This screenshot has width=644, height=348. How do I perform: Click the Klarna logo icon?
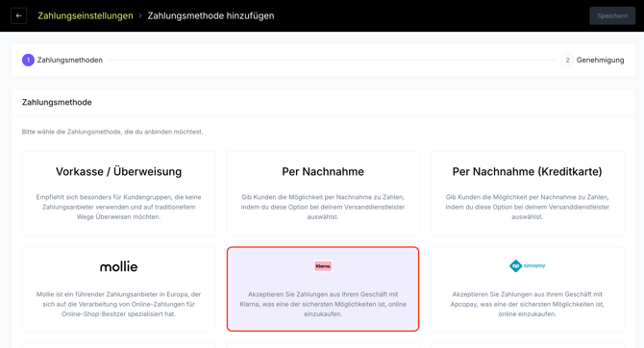coord(323,266)
